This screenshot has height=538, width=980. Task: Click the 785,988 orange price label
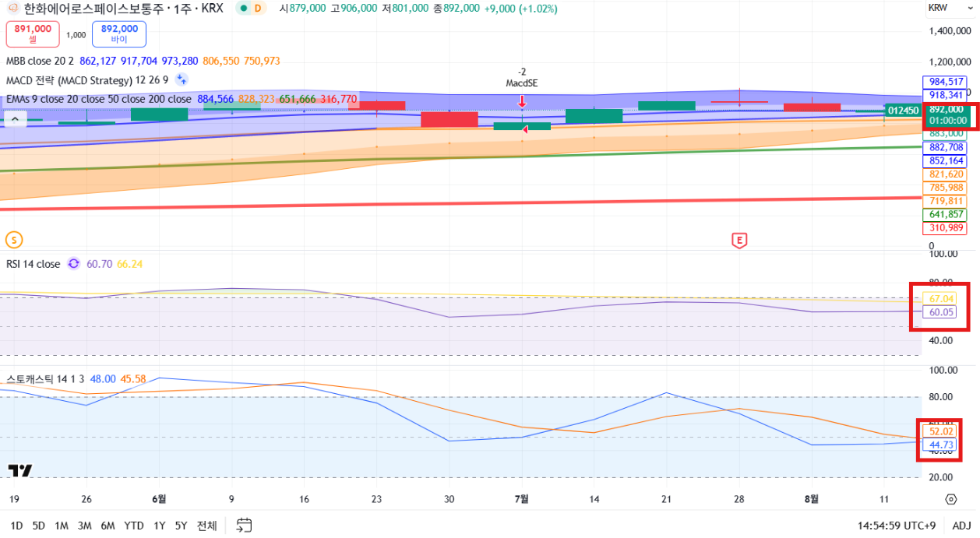(x=944, y=188)
